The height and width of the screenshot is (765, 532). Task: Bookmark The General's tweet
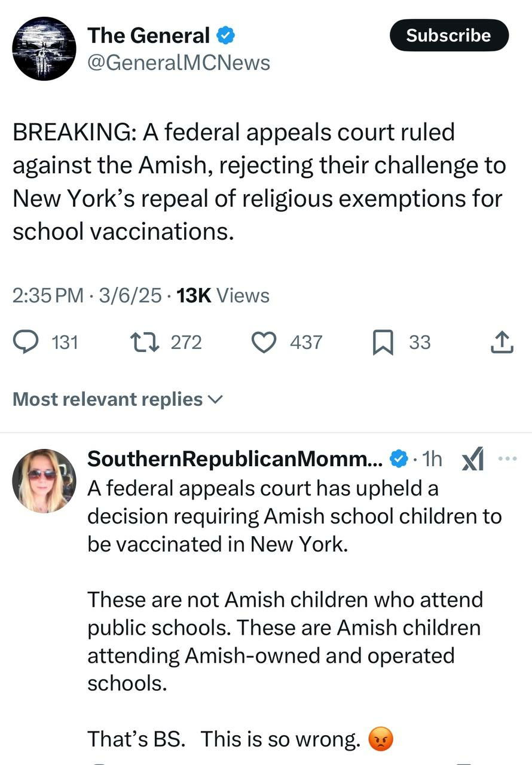point(383,342)
